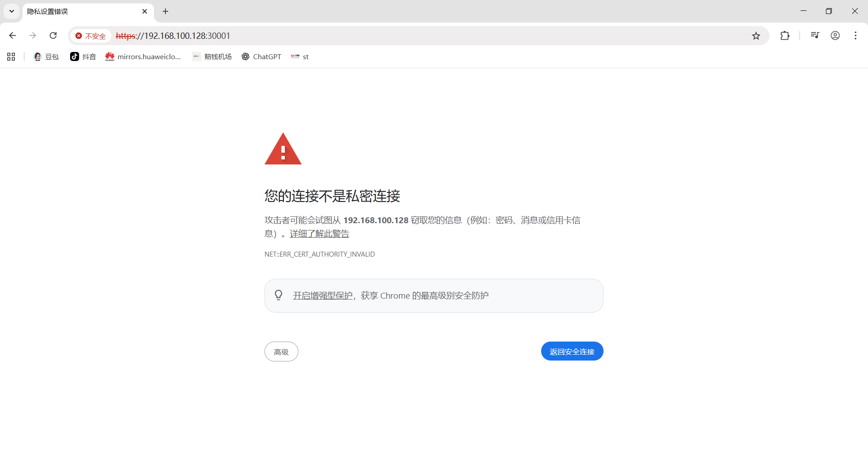Open the Chrome profile avatar
The image size is (868, 464).
[835, 35]
